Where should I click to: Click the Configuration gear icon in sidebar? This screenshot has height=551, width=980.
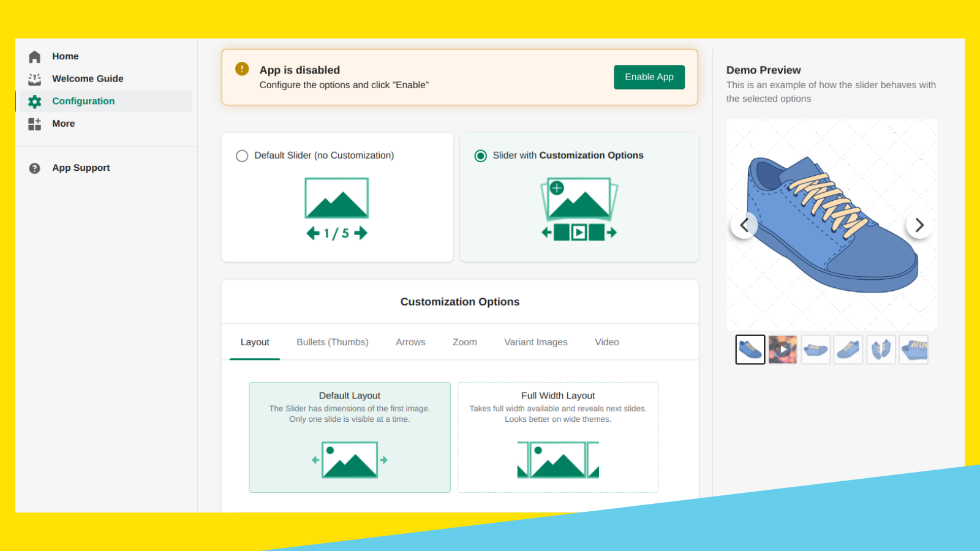[35, 101]
